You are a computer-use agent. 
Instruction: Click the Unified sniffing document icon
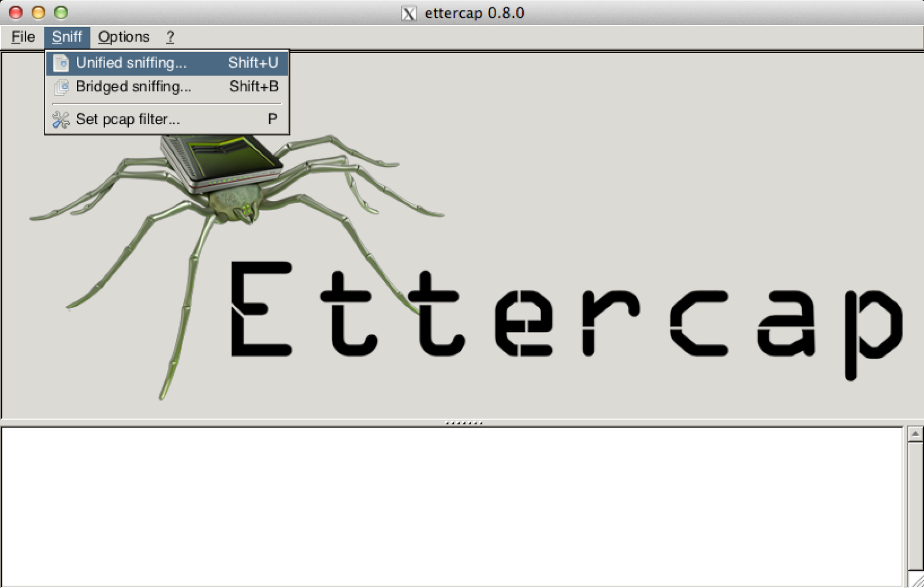(x=61, y=63)
